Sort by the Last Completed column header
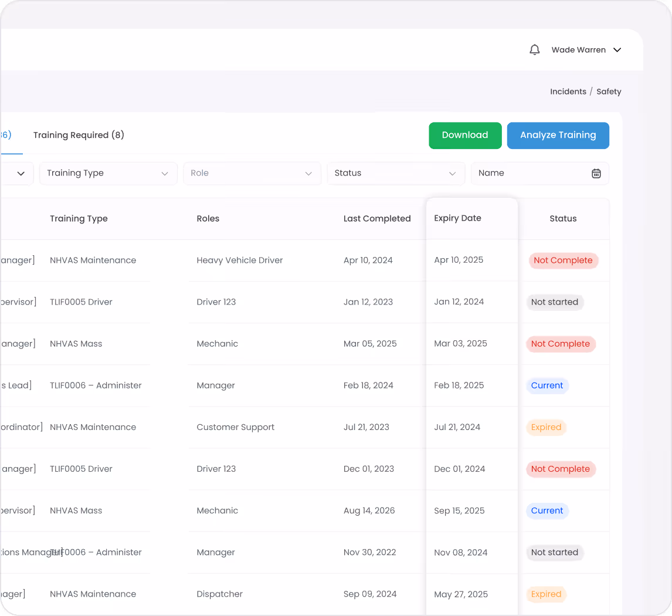 click(x=376, y=219)
